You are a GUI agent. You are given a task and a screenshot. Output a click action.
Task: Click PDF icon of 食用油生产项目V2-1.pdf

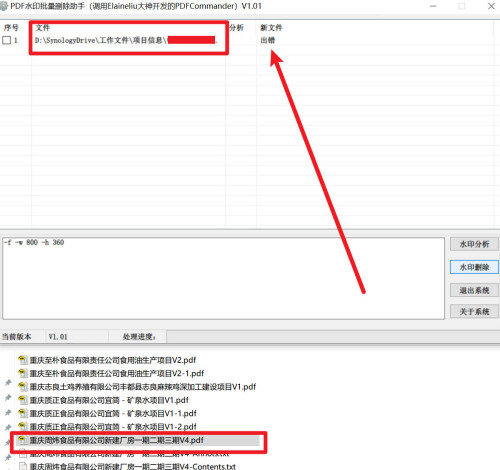pos(23,373)
